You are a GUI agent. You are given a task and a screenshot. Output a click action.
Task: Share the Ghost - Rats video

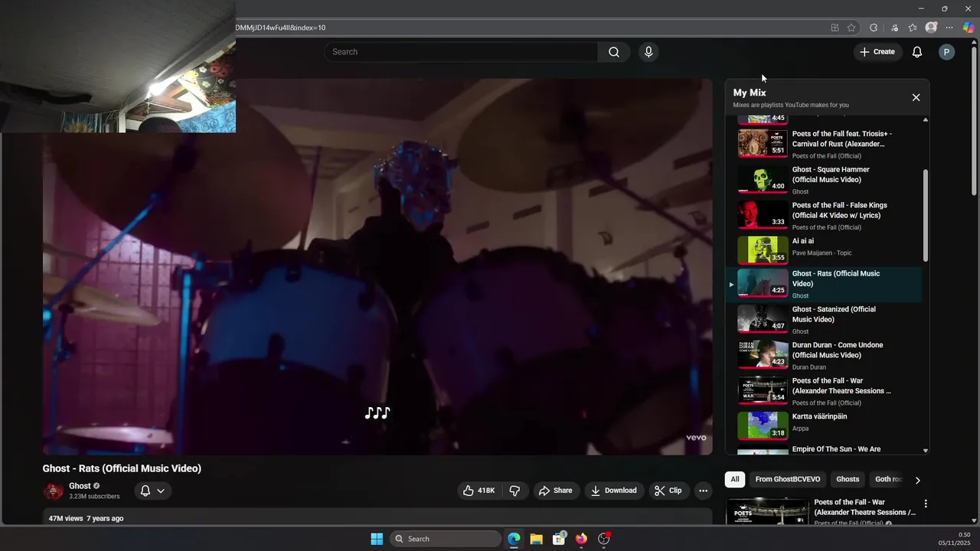[x=555, y=491]
